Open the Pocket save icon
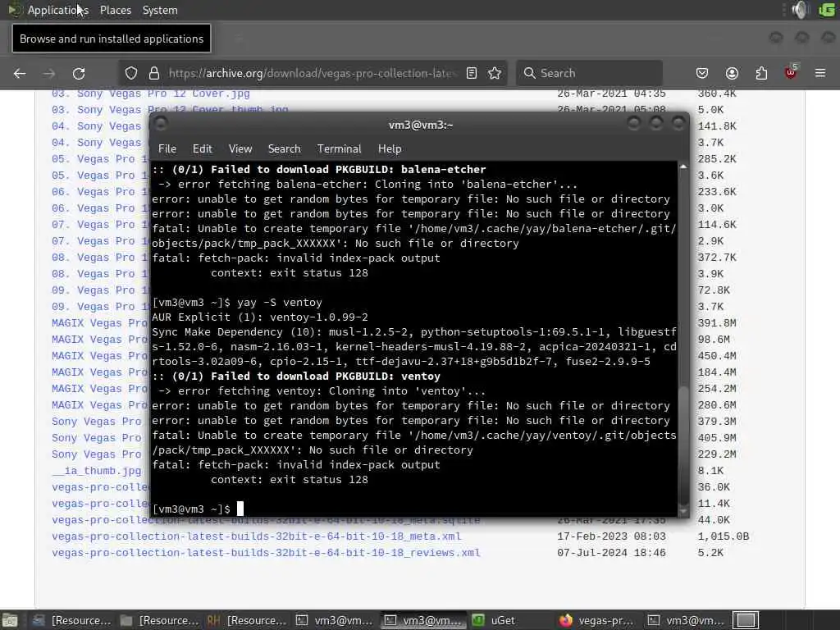This screenshot has height=630, width=840. [x=702, y=73]
